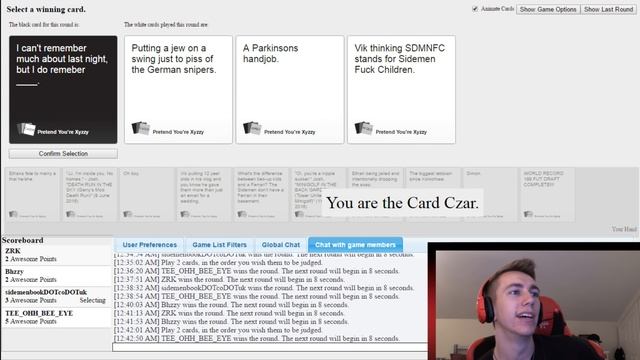Click chat line at 12:36:20 AM
Screen dimensions: 640x360
pos(257,271)
